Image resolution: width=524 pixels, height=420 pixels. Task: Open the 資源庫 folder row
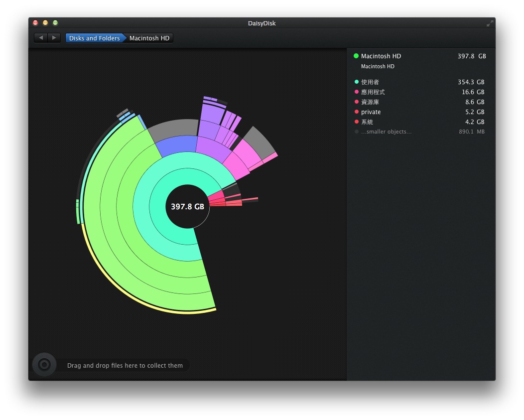click(x=419, y=102)
